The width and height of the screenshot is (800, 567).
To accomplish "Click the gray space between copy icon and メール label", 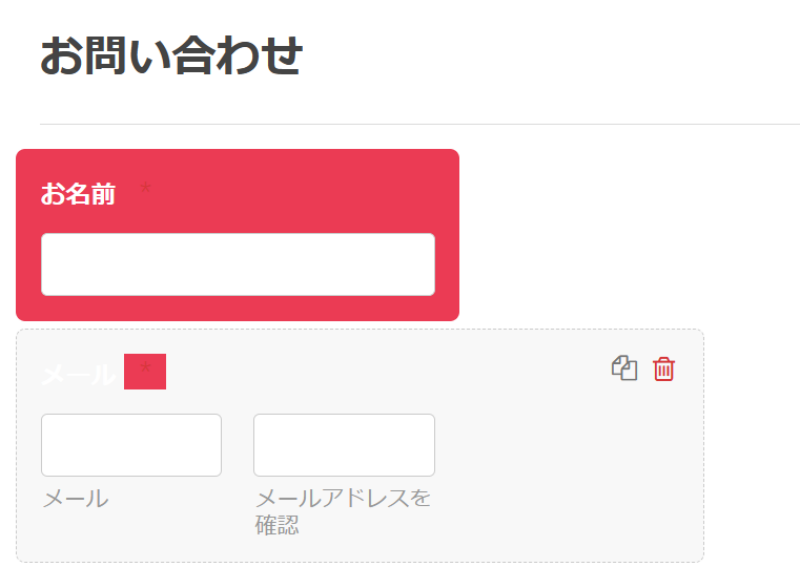I will tap(388, 371).
